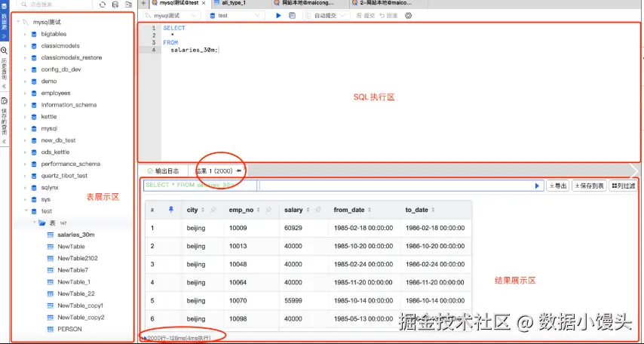The width and height of the screenshot is (644, 344).
Task: Open the 历史查询 history sidebar panel
Action: 4,68
